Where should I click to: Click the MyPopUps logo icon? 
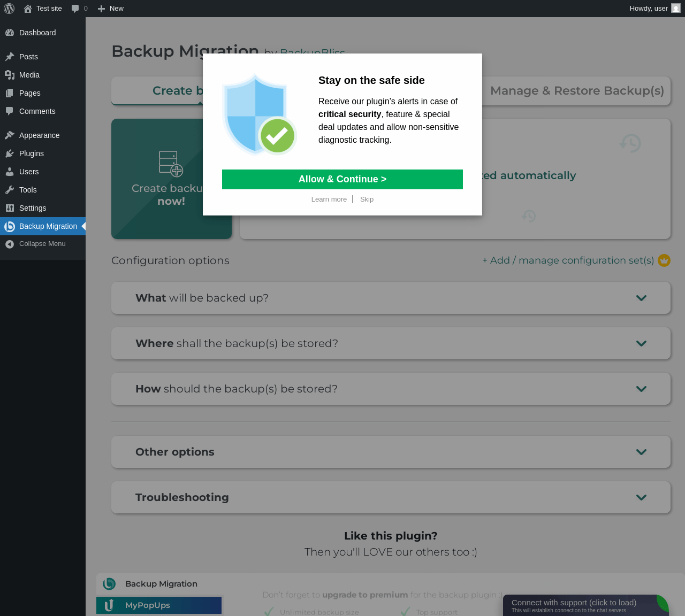(109, 605)
